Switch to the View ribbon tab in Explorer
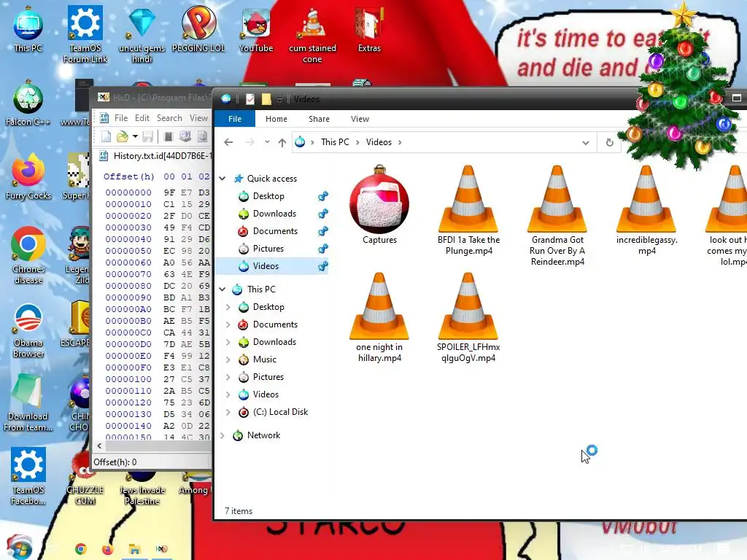Image resolution: width=747 pixels, height=560 pixels. click(x=360, y=119)
